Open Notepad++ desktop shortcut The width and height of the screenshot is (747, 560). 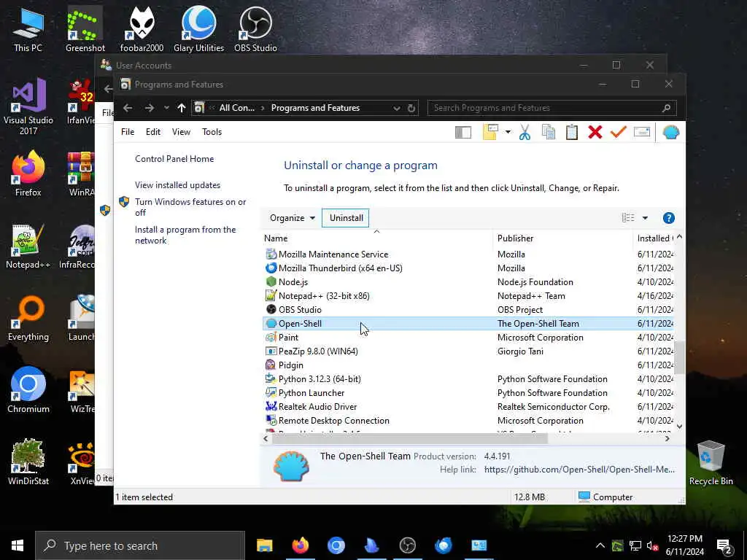point(28,246)
